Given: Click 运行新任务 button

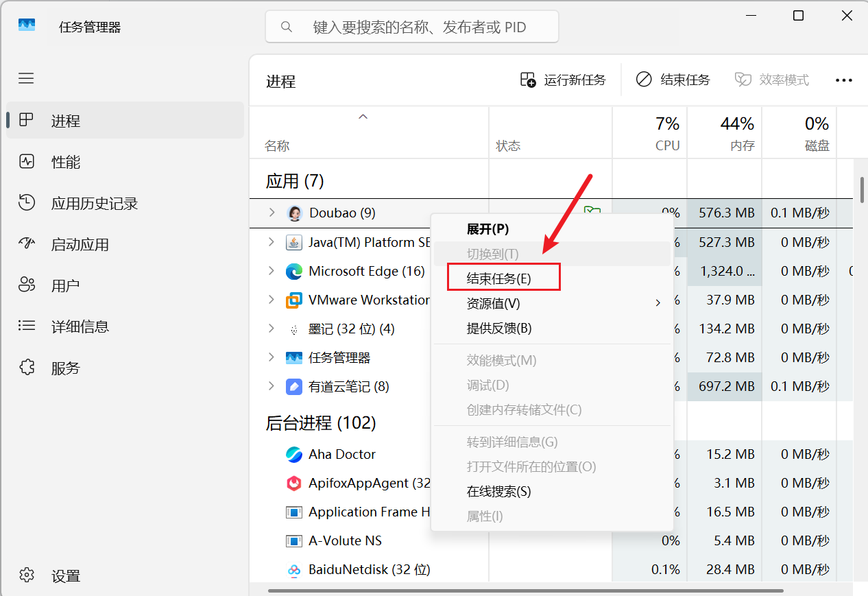Looking at the screenshot, I should point(563,80).
